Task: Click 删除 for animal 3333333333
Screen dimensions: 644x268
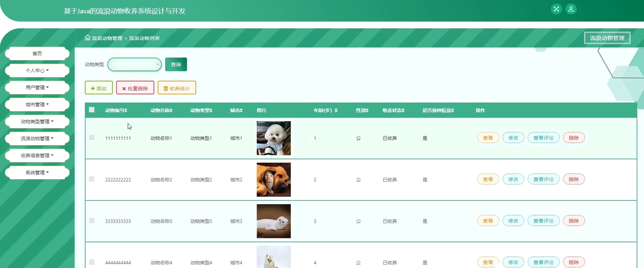Action: [x=574, y=221]
